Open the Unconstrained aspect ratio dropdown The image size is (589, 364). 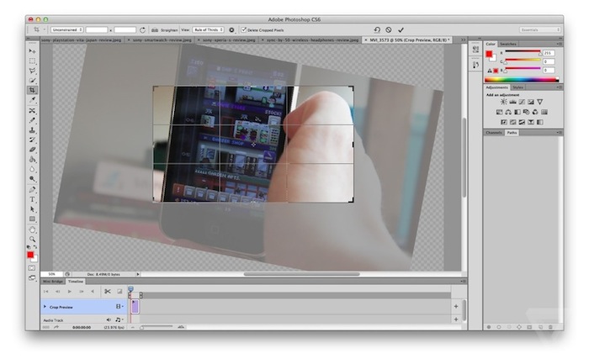tap(66, 29)
